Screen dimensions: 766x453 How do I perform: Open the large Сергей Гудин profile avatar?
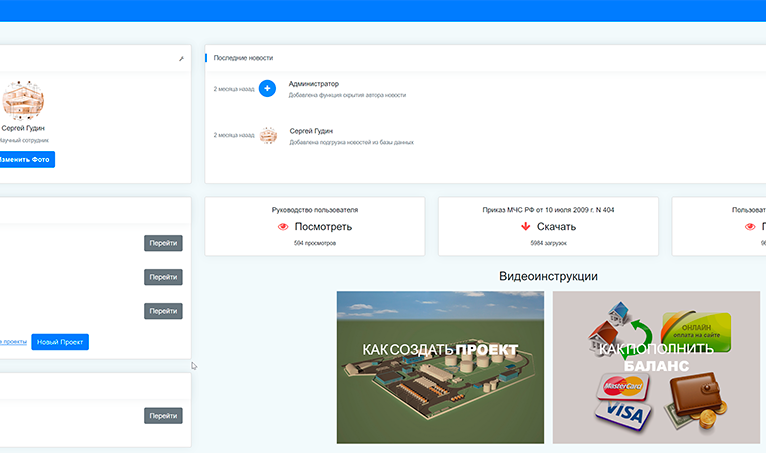tap(22, 100)
